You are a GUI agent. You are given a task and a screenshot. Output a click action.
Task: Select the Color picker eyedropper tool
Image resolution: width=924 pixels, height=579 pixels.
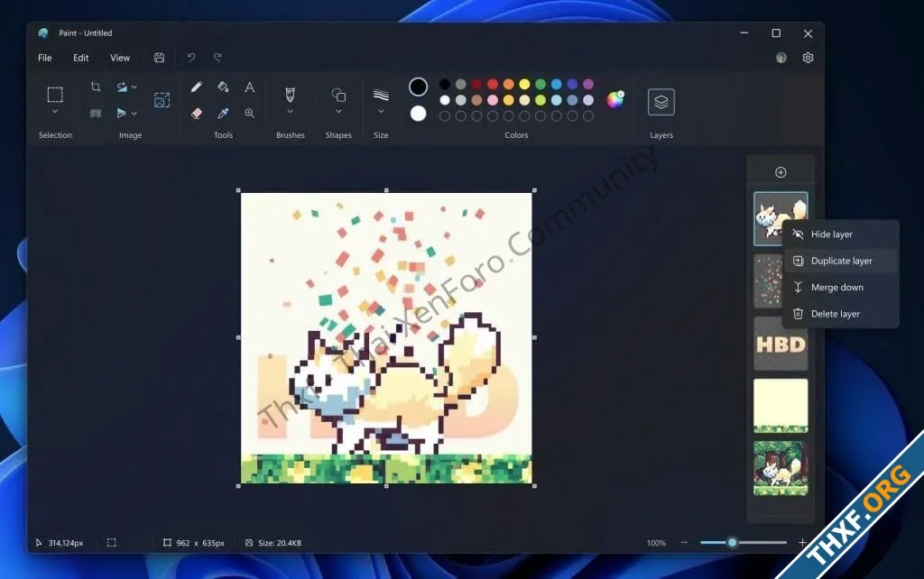click(223, 113)
